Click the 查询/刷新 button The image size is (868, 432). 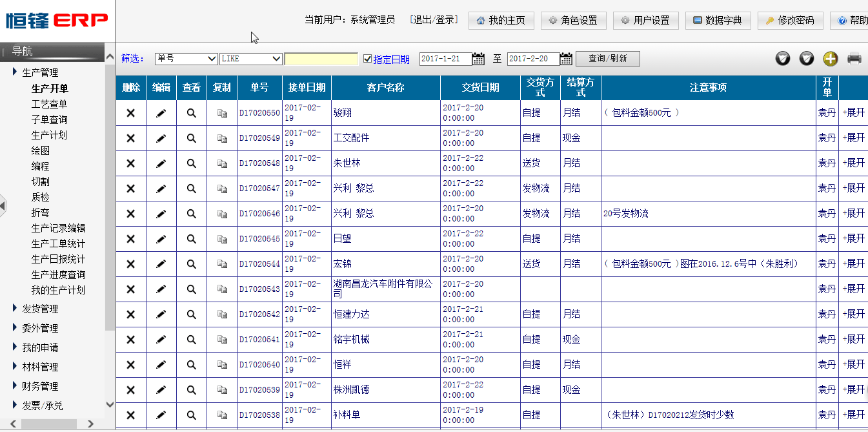607,59
